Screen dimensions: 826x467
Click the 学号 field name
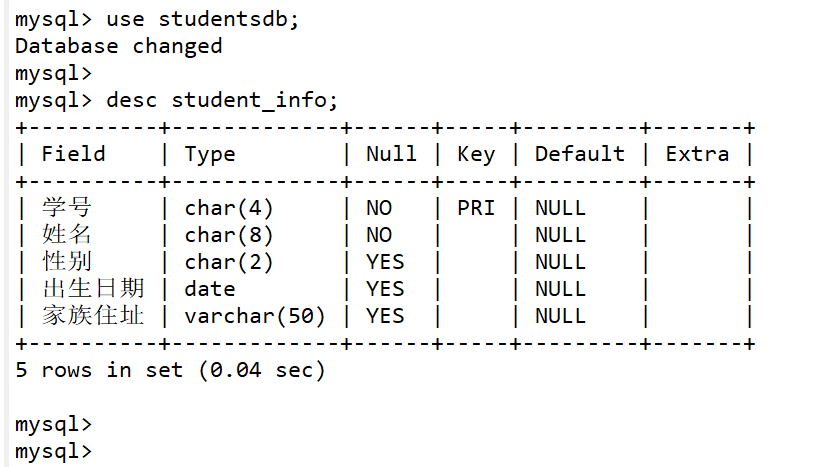pos(67,208)
